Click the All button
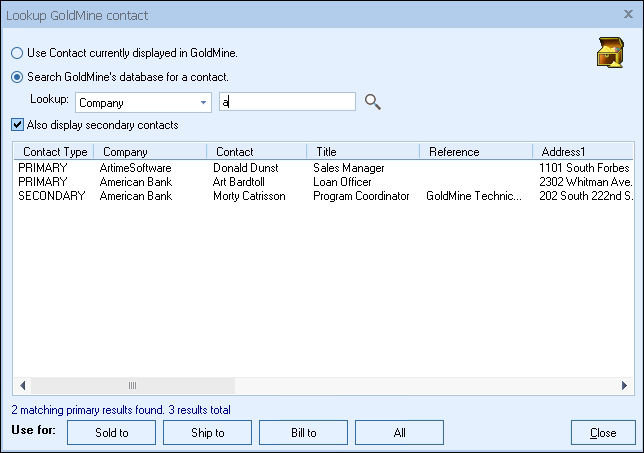 [399, 433]
